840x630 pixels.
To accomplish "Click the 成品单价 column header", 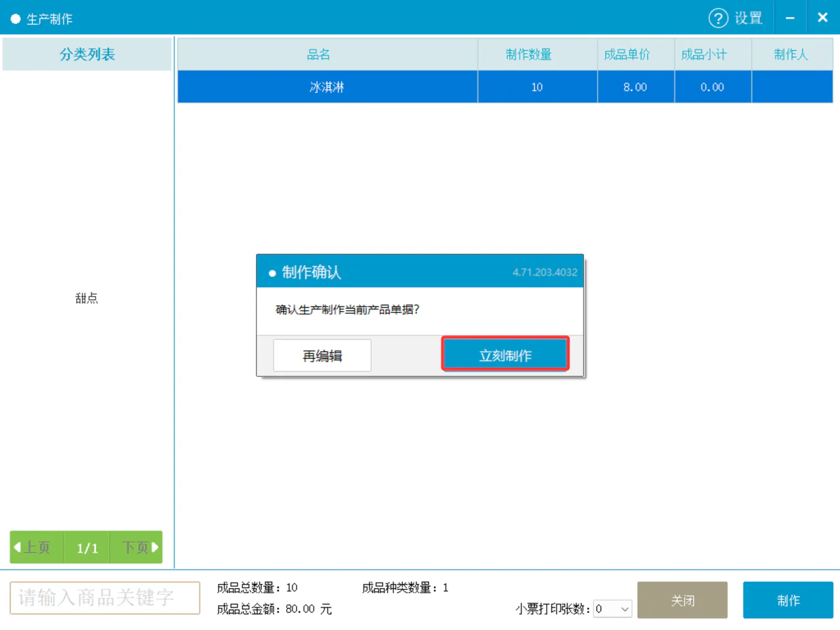I will pos(636,54).
